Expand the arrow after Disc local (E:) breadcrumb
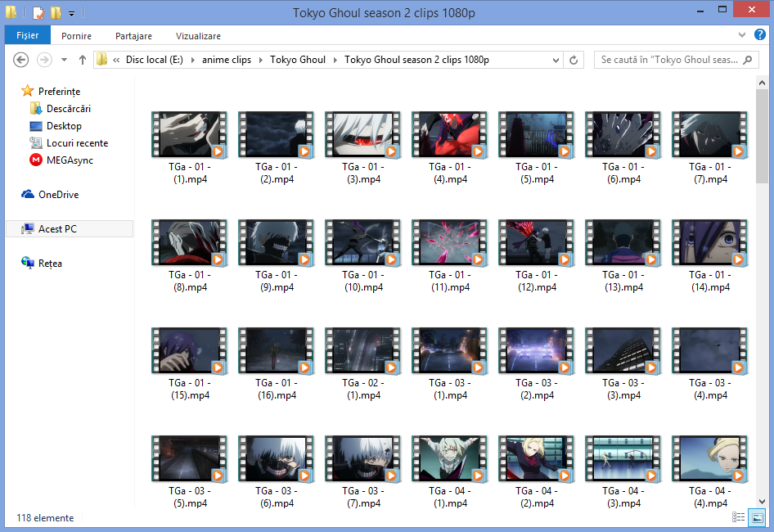Viewport: 774px width, 532px height. [192, 60]
